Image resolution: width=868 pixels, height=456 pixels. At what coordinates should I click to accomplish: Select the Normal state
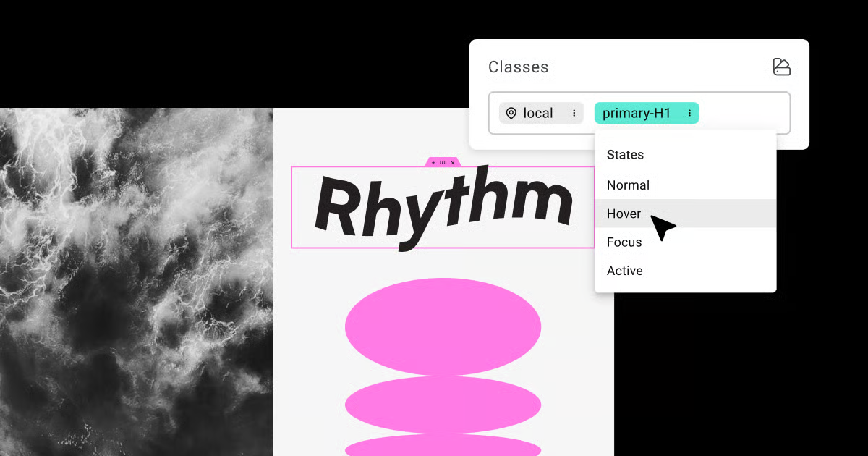point(628,185)
